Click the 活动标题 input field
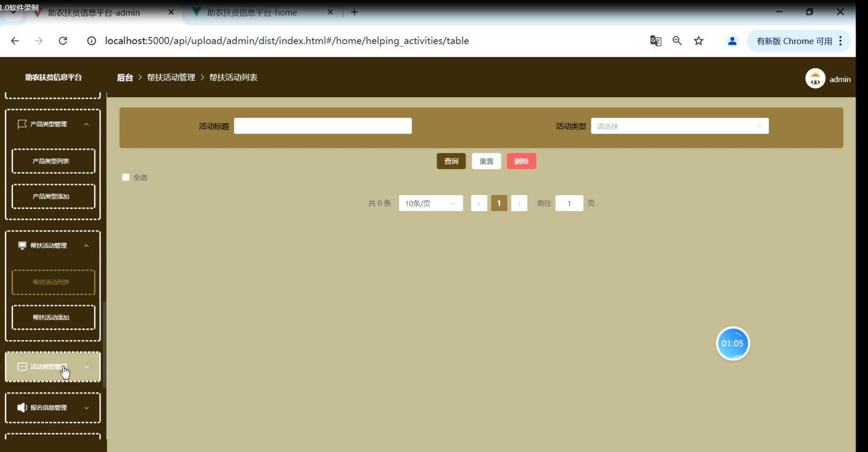The width and height of the screenshot is (868, 452). click(323, 126)
